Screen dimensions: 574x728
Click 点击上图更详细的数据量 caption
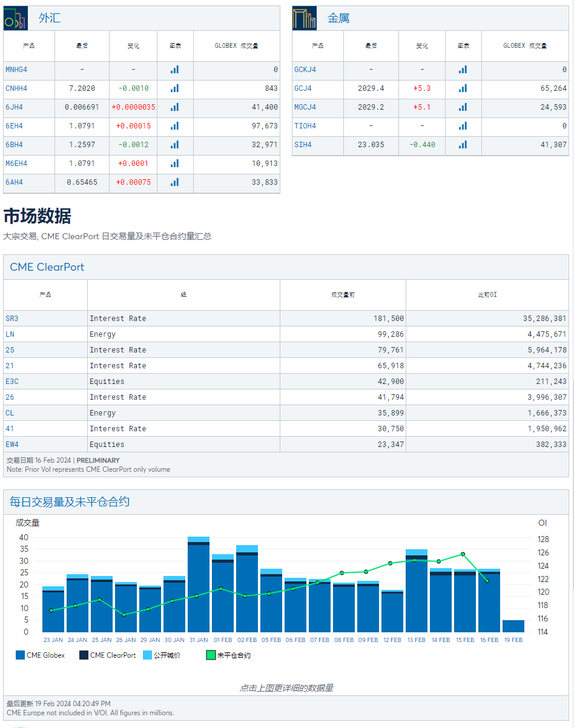click(x=286, y=688)
